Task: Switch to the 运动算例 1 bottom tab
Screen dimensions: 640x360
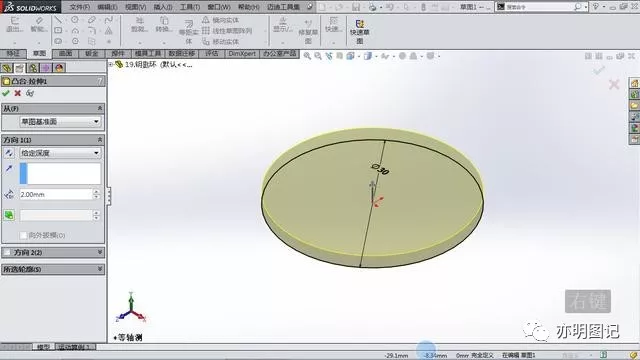Action: pyautogui.click(x=76, y=347)
